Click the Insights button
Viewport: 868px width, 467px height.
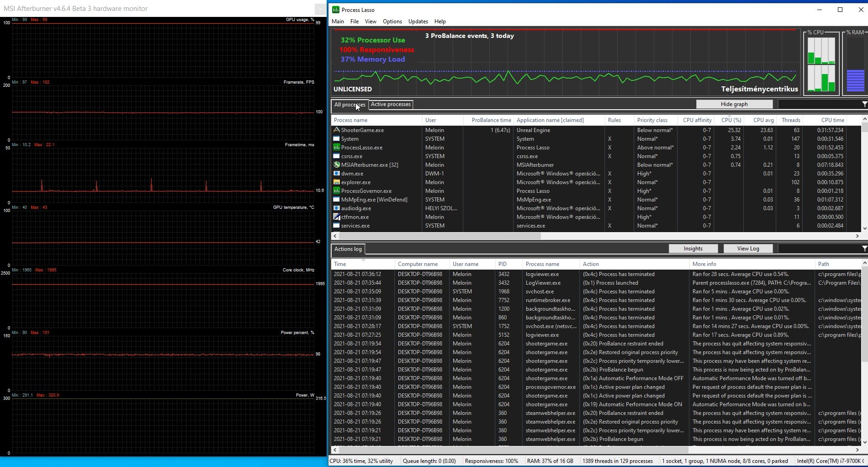(693, 249)
